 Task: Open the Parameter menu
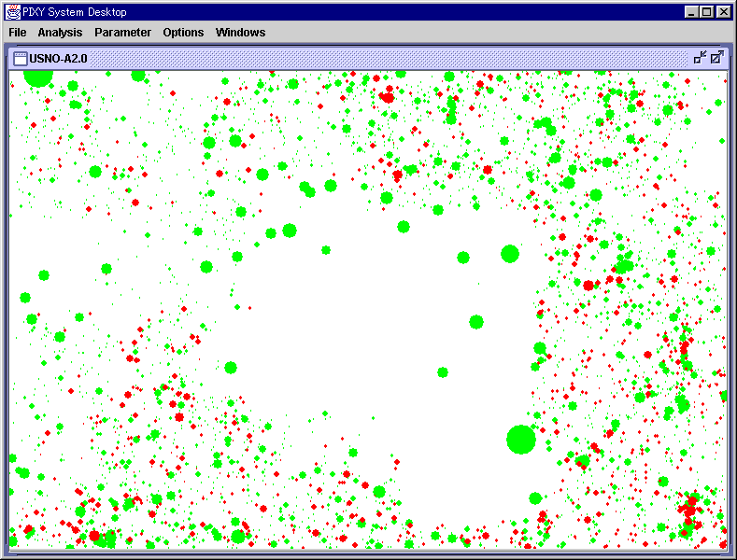[122, 33]
